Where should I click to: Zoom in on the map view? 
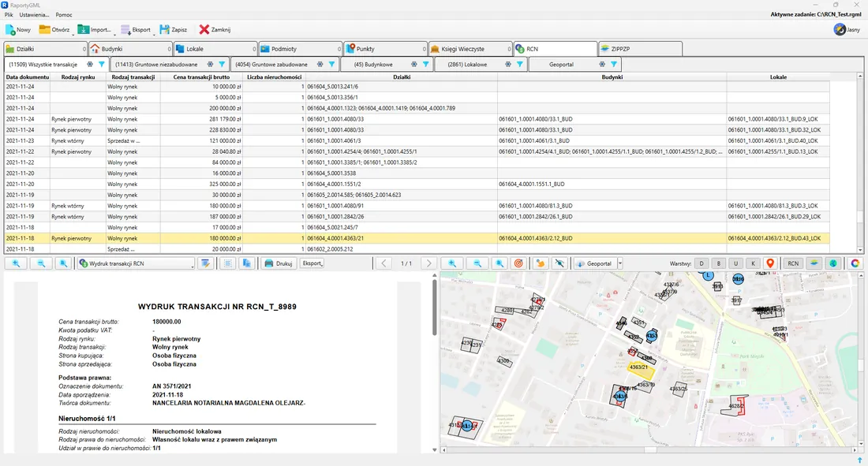tap(452, 263)
